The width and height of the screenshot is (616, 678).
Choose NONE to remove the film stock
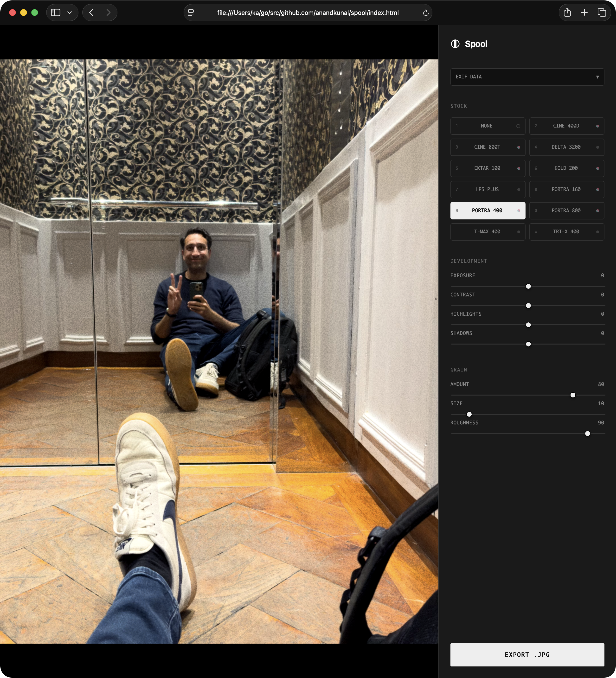pyautogui.click(x=488, y=126)
